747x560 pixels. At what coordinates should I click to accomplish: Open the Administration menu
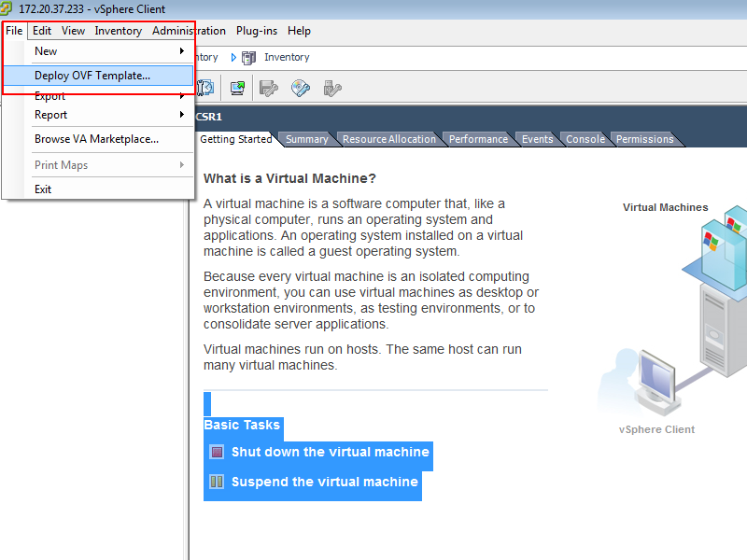click(x=190, y=31)
